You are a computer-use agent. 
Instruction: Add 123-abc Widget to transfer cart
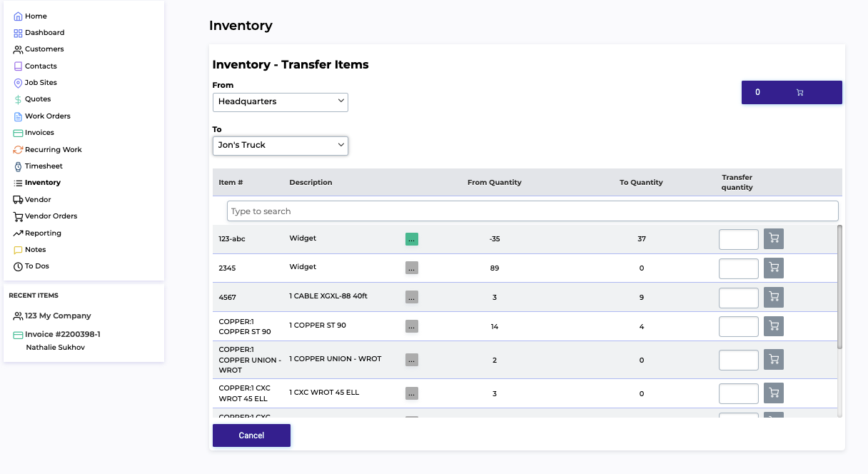click(774, 239)
